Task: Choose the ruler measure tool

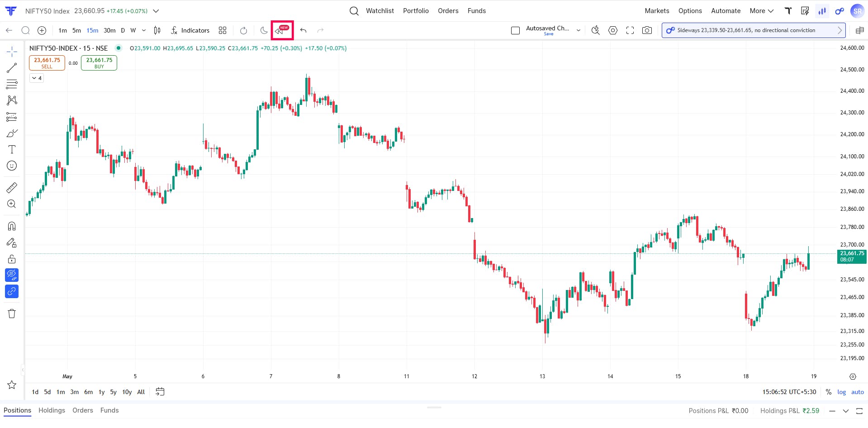Action: tap(12, 187)
